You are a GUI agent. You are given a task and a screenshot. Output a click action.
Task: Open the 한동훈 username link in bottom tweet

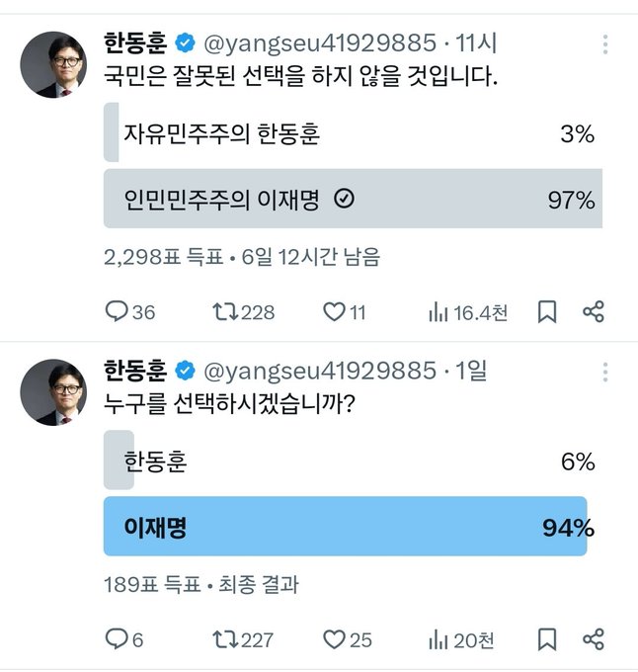click(x=135, y=371)
